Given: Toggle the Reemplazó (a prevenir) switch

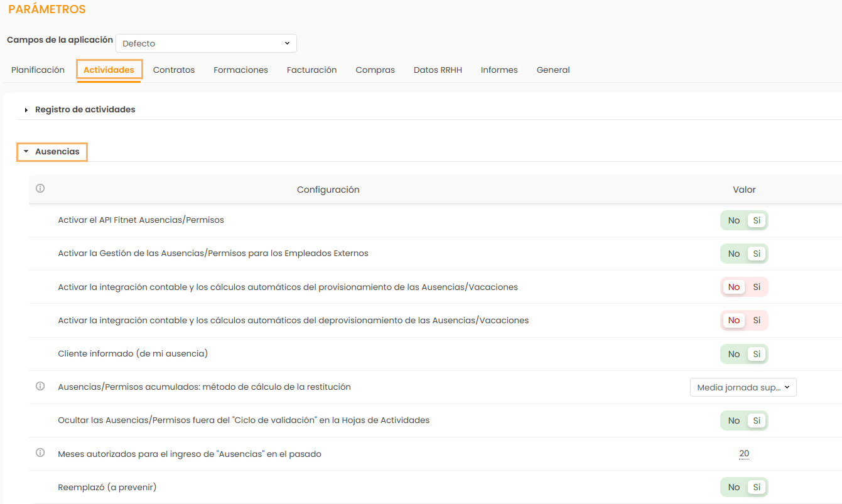Looking at the screenshot, I should click(744, 487).
